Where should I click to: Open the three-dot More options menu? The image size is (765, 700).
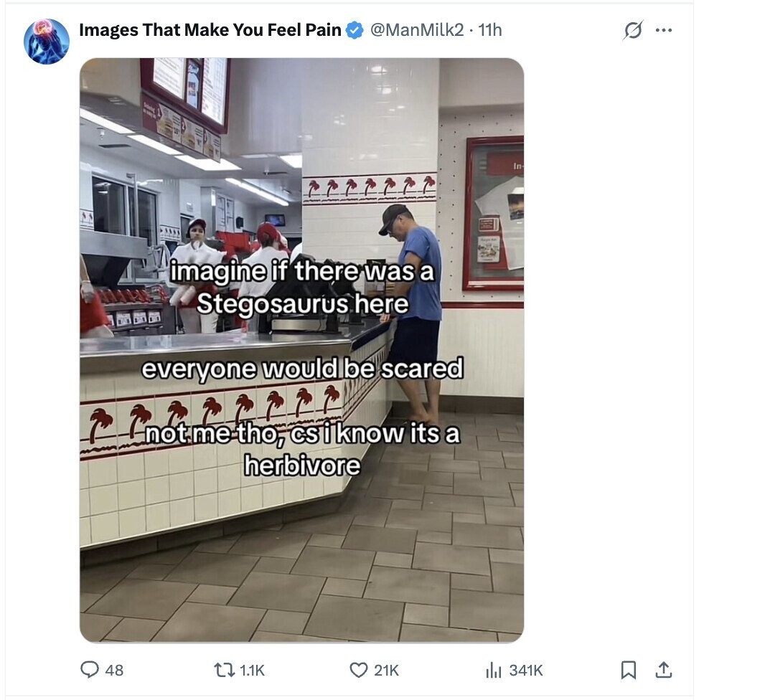point(665,31)
